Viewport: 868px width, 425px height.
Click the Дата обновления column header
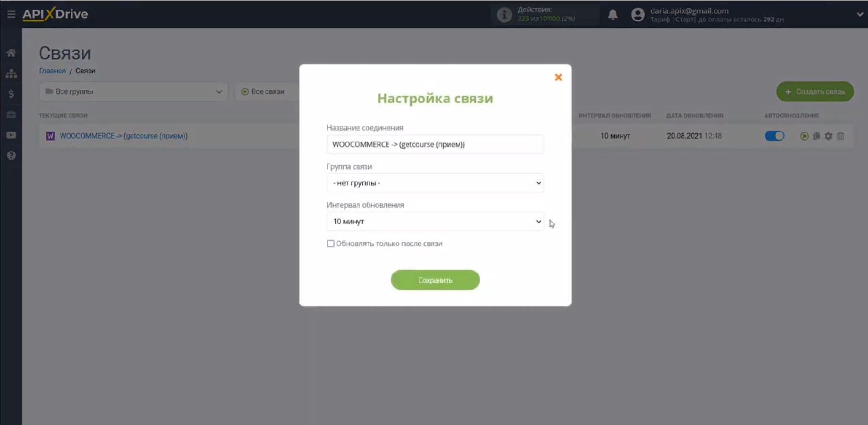pos(694,115)
